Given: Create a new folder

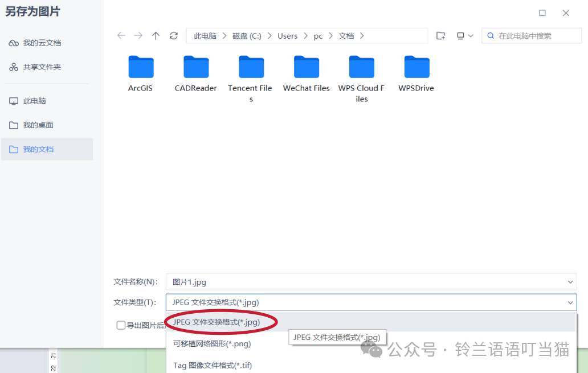Looking at the screenshot, I should coord(440,36).
